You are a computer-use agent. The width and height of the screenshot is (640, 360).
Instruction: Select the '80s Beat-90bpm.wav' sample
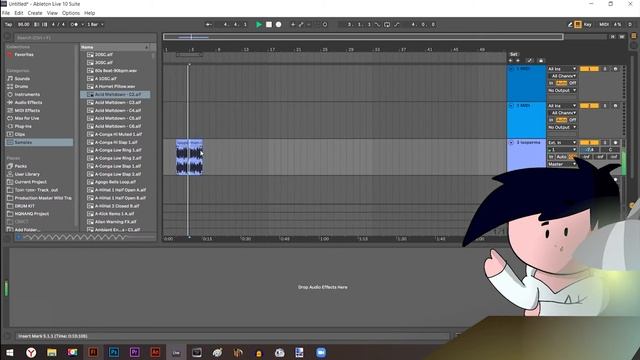116,71
